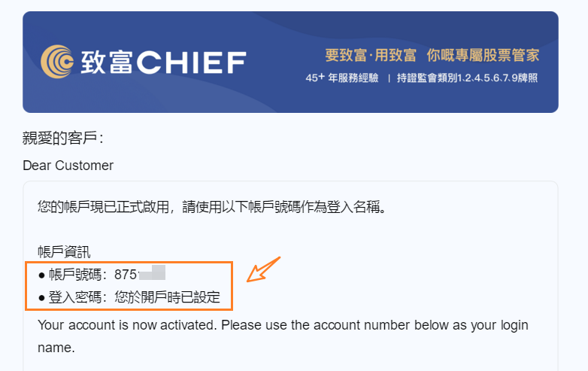Viewport: 588px width, 371px height.
Task: Click the 登入密碼 label
Action: [x=78, y=297]
